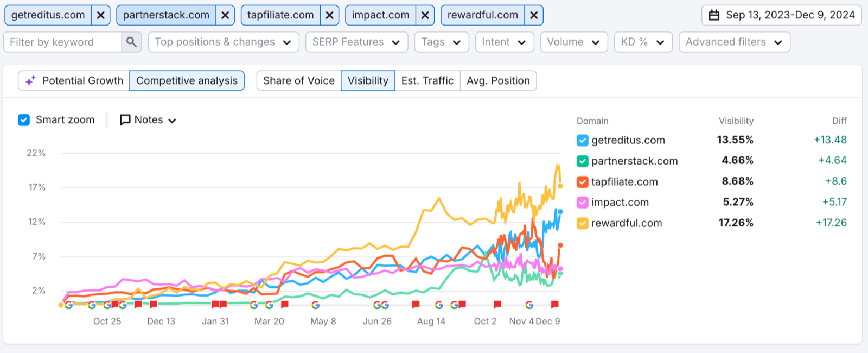Click the 4.66% visibility value
Screen dimensions: 868x353
pos(737,161)
